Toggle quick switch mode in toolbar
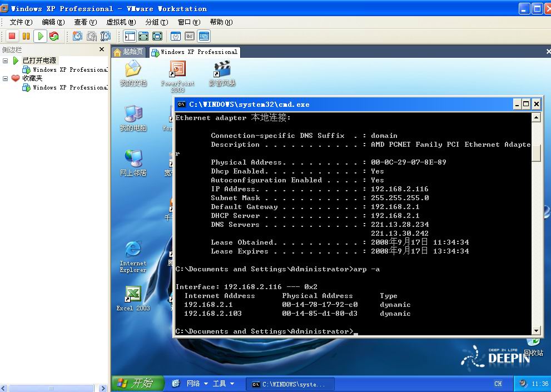Screen dimensions: 551x392 coord(157,36)
